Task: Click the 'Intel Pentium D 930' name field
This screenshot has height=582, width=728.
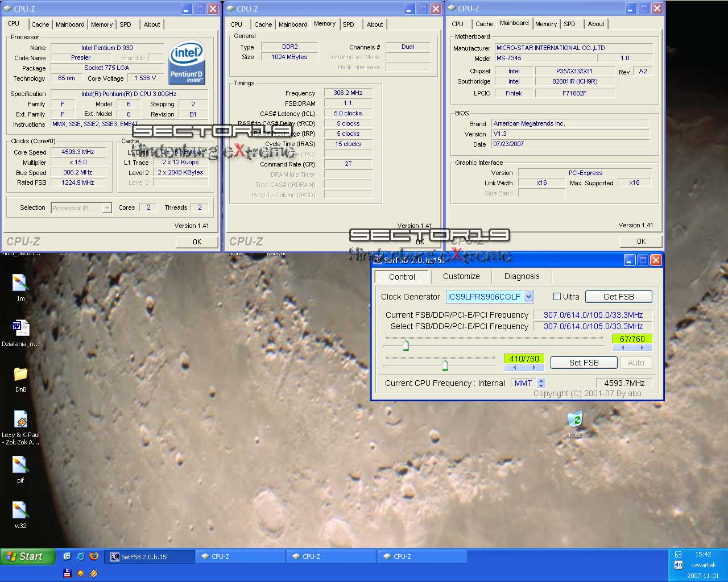Action: coord(107,48)
